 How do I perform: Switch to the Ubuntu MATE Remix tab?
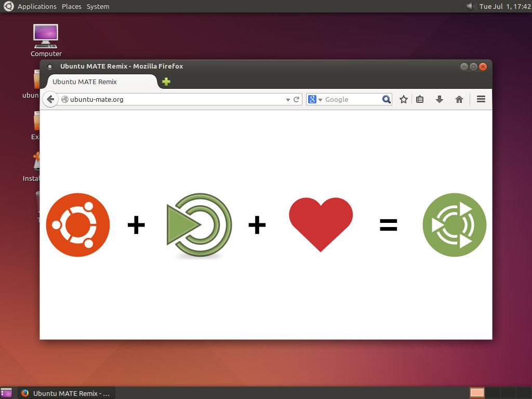pyautogui.click(x=86, y=82)
